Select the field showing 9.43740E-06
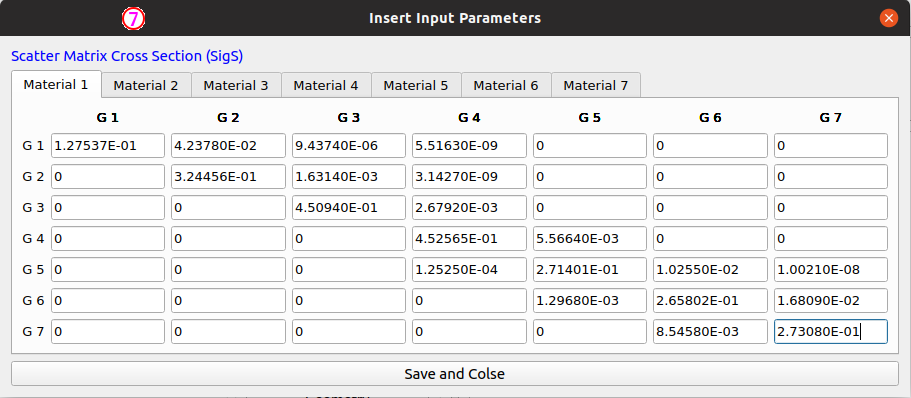911x398 pixels. 349,145
